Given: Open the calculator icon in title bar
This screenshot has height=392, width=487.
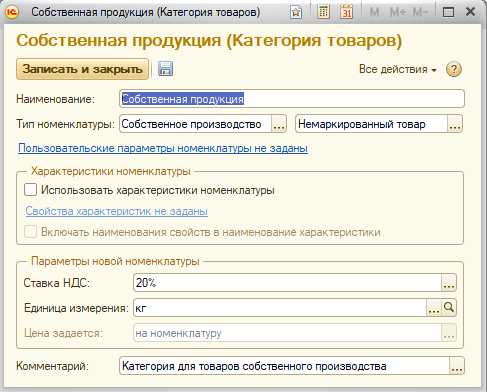Looking at the screenshot, I should coord(323,12).
